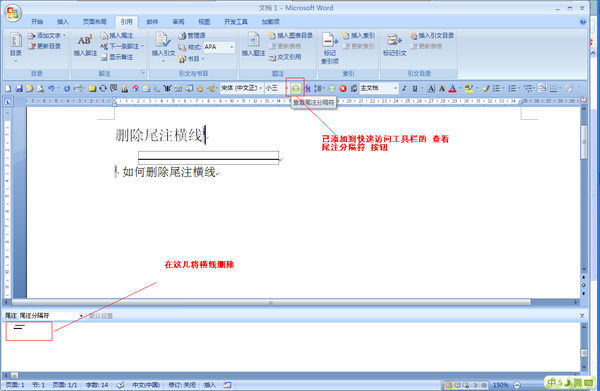600x391 pixels.
Task: Toggle italic formatting
Action: click(x=404, y=88)
